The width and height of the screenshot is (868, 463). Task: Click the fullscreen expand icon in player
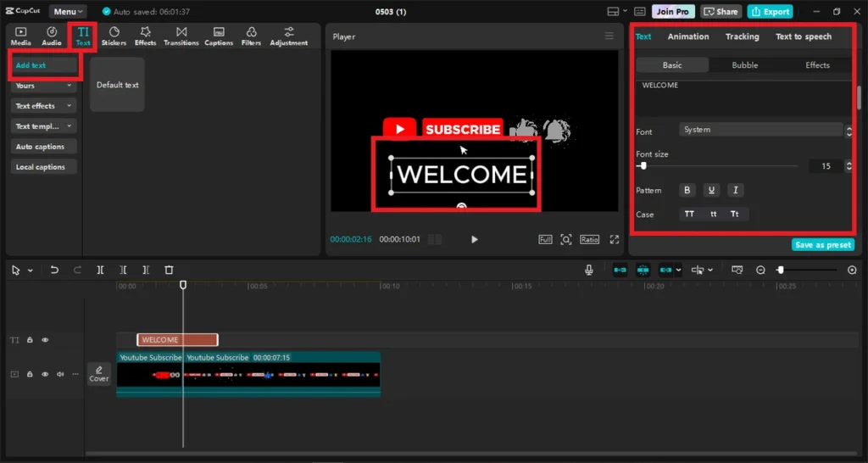(x=614, y=239)
